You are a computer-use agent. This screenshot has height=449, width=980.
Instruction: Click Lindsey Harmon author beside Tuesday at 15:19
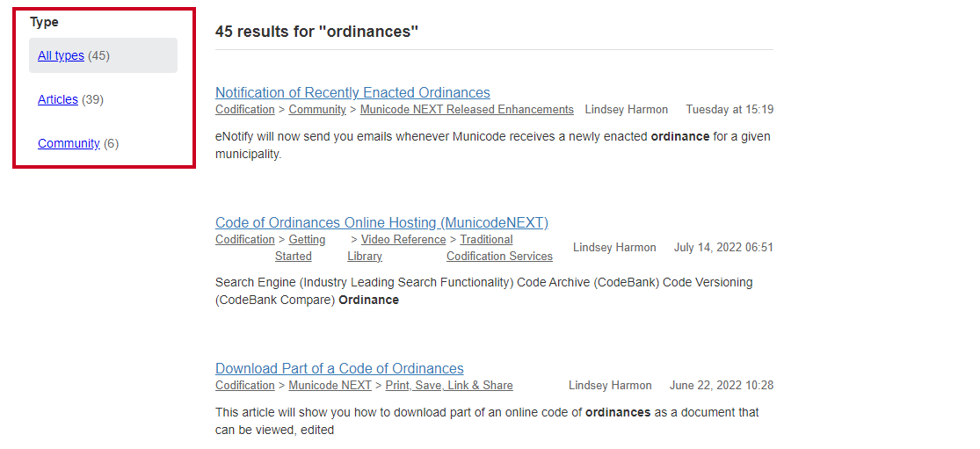tap(627, 109)
